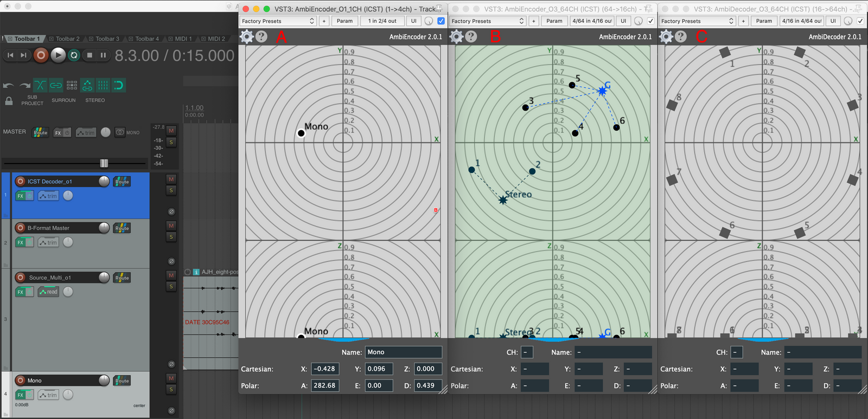Click the Param button in window A
This screenshot has width=868, height=419.
(344, 21)
